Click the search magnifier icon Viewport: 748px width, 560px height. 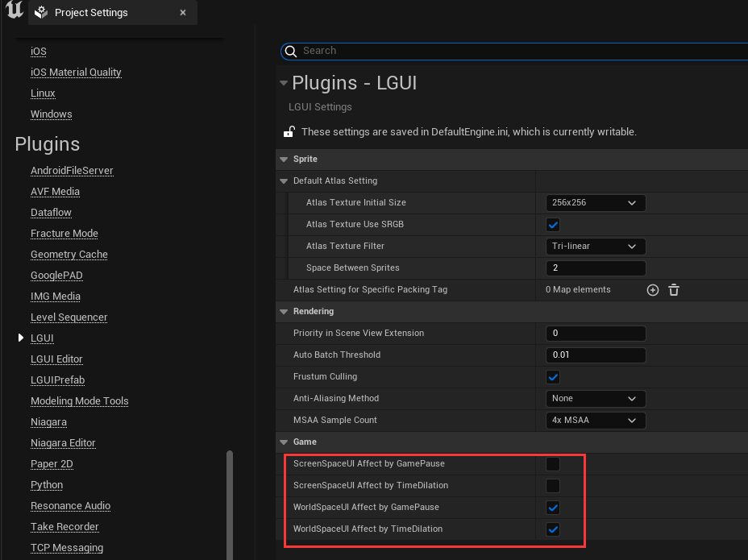[292, 51]
